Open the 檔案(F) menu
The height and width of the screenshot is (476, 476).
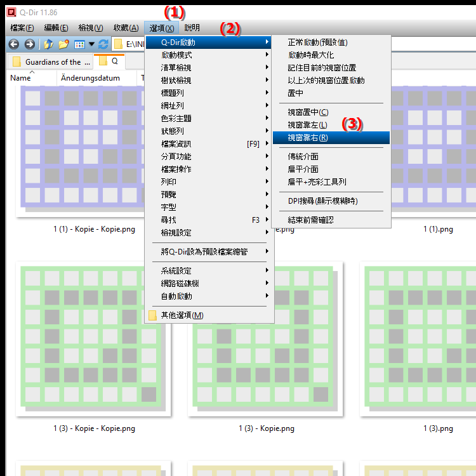point(22,28)
